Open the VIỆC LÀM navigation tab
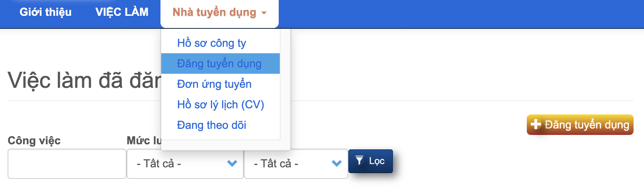Screen dimensions: 644x190 (x=122, y=12)
